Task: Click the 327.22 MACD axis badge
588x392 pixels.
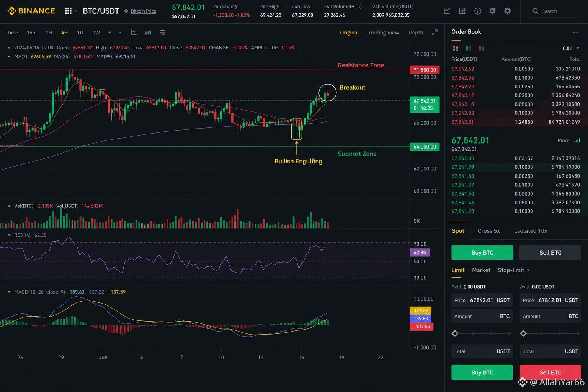Action: [420, 310]
